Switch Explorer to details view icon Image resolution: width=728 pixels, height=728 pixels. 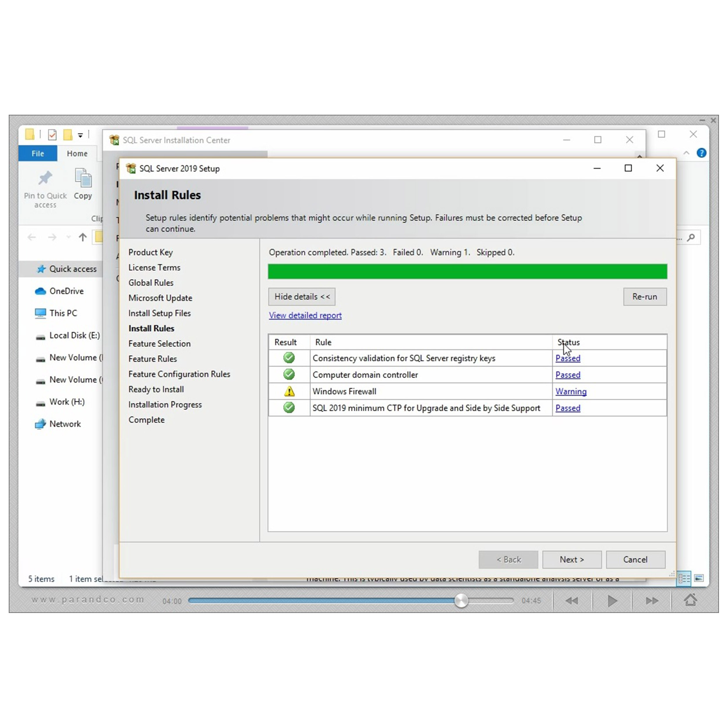pyautogui.click(x=684, y=578)
